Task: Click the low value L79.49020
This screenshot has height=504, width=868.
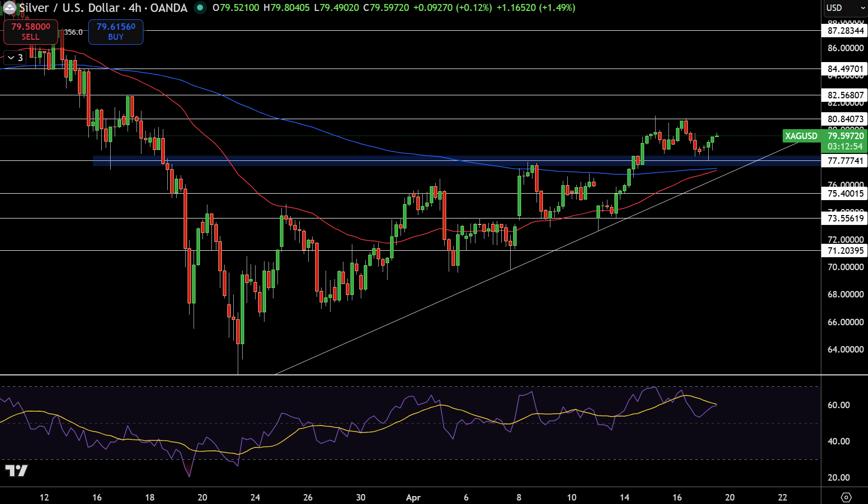Action: click(x=336, y=8)
